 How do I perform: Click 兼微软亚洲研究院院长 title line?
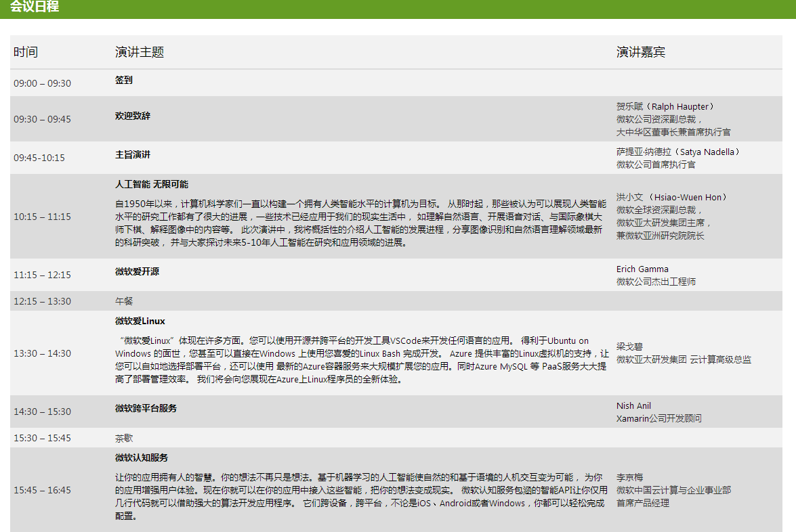661,236
